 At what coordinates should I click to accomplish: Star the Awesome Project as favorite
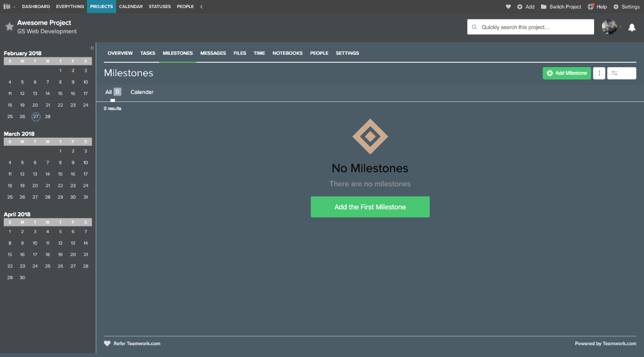click(x=9, y=27)
